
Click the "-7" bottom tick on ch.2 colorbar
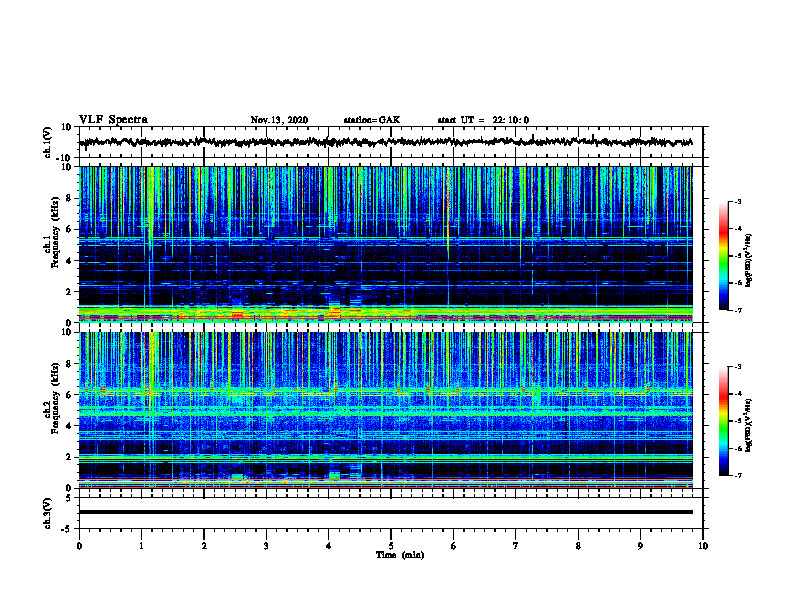[737, 475]
